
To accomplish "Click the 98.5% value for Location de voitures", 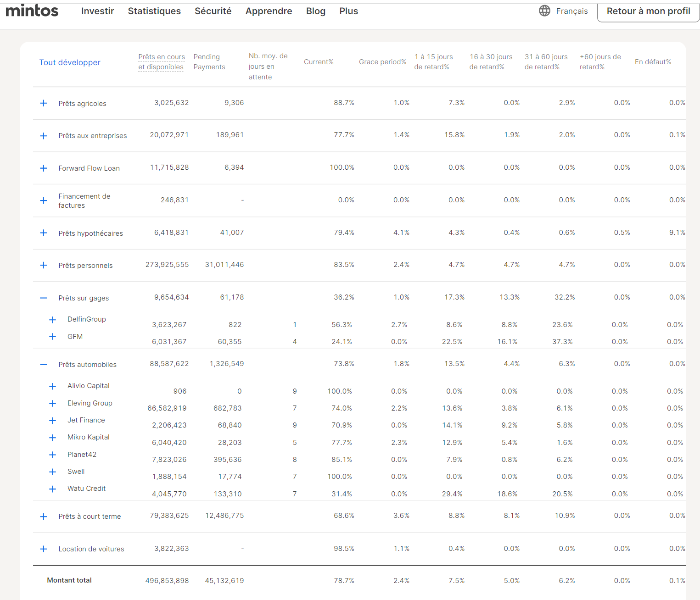I will 344,549.
